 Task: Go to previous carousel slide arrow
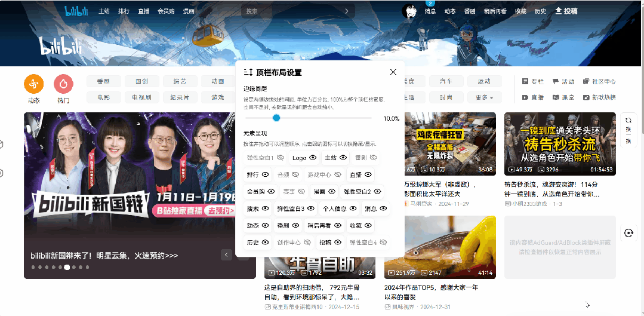(226, 255)
